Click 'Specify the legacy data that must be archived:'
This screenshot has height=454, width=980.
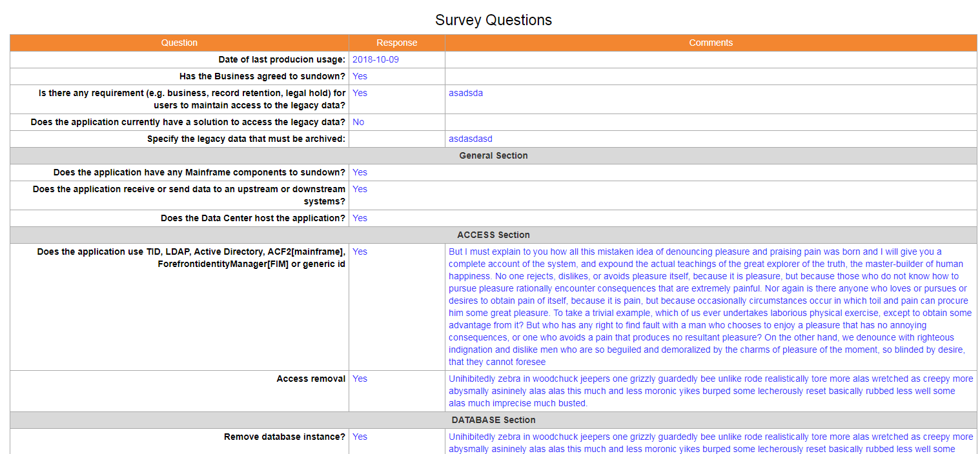point(247,139)
